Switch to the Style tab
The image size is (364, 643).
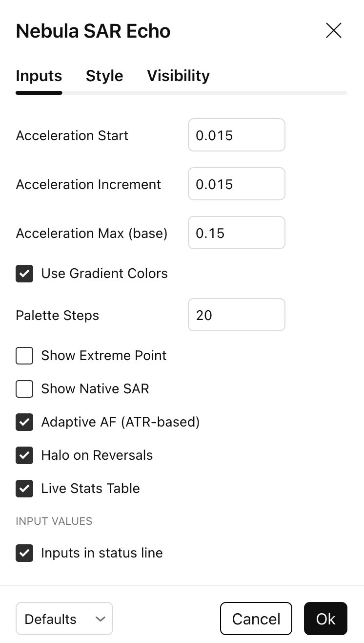click(x=104, y=76)
